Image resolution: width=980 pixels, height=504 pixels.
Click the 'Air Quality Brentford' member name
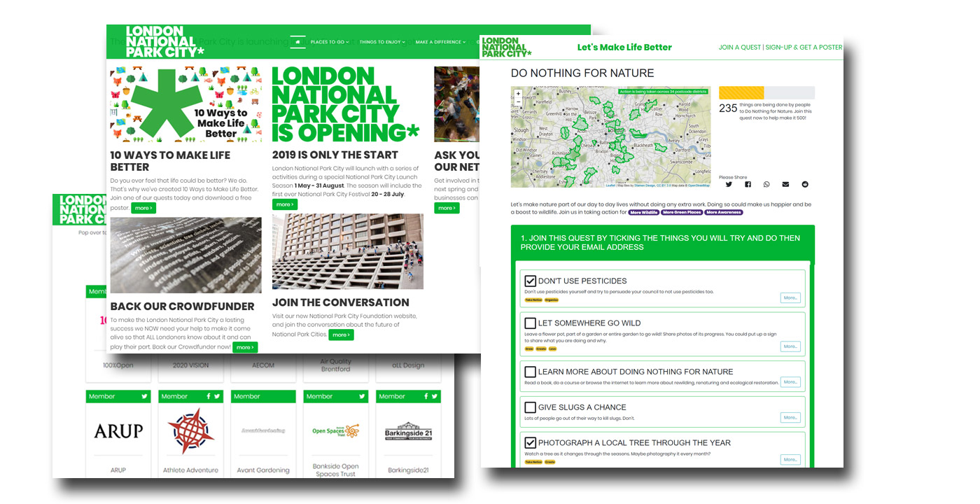336,365
